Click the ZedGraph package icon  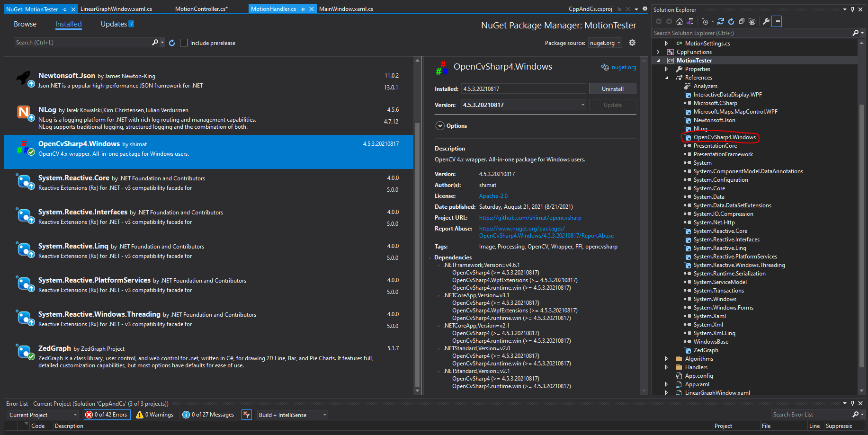(x=25, y=351)
